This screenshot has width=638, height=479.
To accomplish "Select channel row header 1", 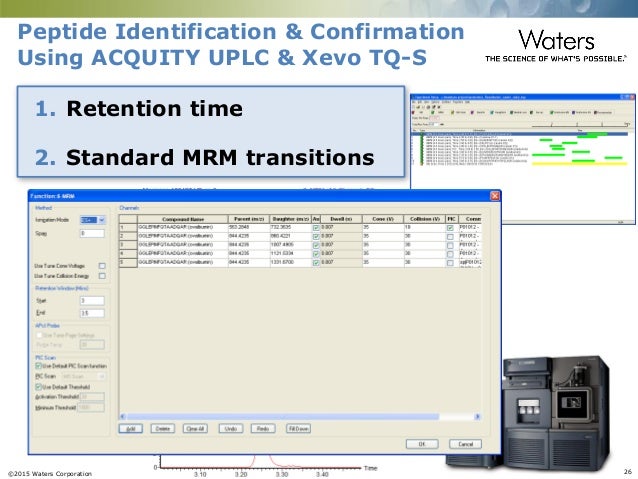I will point(128,227).
